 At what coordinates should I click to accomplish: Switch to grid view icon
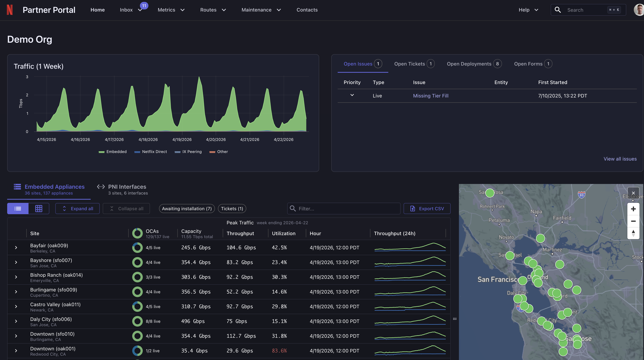click(39, 209)
